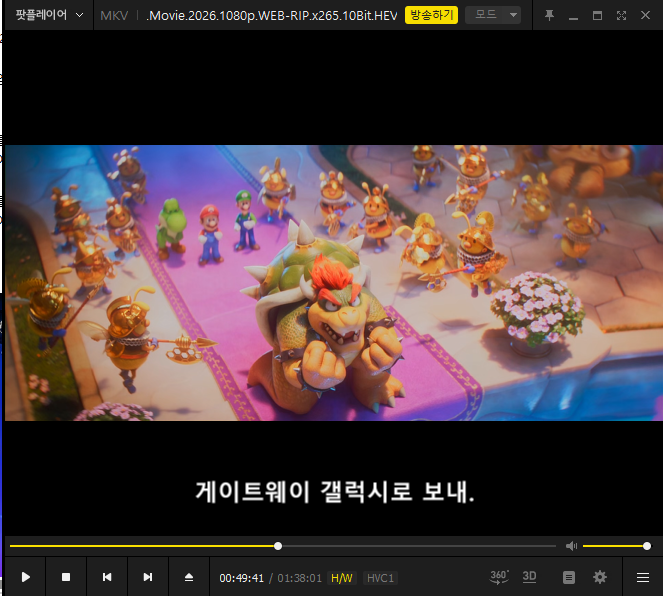
Task: Click the video seek bar handle
Action: point(278,546)
